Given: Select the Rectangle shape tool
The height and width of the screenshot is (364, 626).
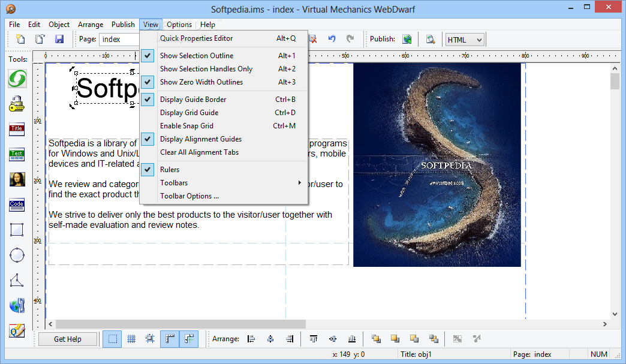Looking at the screenshot, I should [x=17, y=230].
